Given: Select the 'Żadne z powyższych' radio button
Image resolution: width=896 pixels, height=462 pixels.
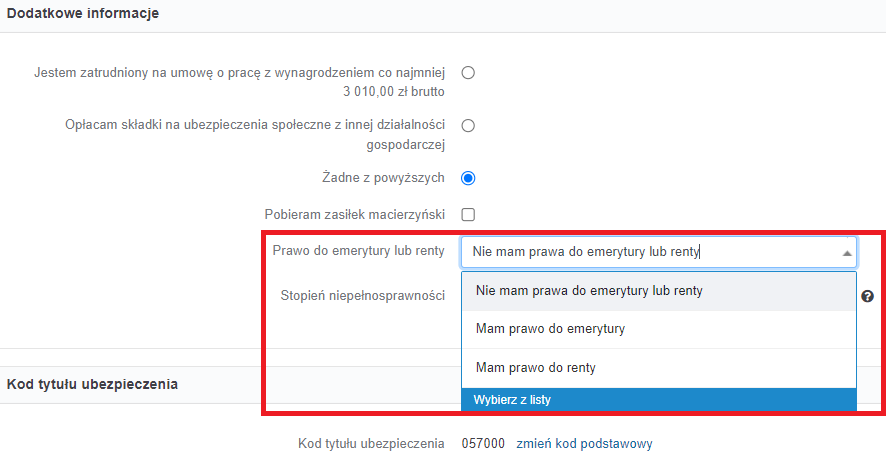Looking at the screenshot, I should (468, 178).
